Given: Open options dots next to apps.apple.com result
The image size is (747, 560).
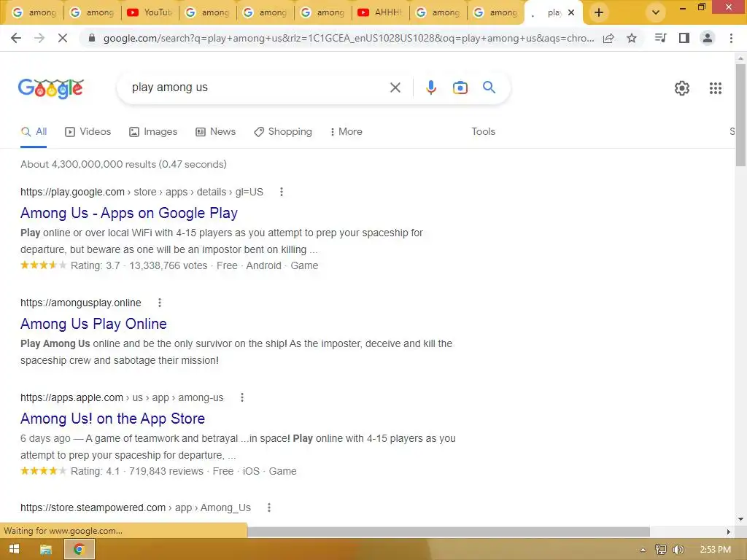Looking at the screenshot, I should [x=242, y=397].
